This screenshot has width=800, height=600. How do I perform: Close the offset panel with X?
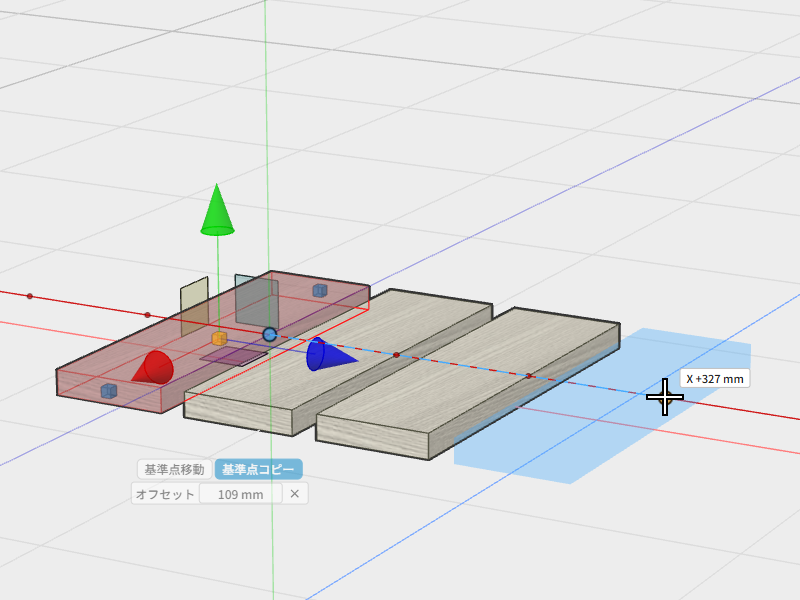tap(295, 494)
